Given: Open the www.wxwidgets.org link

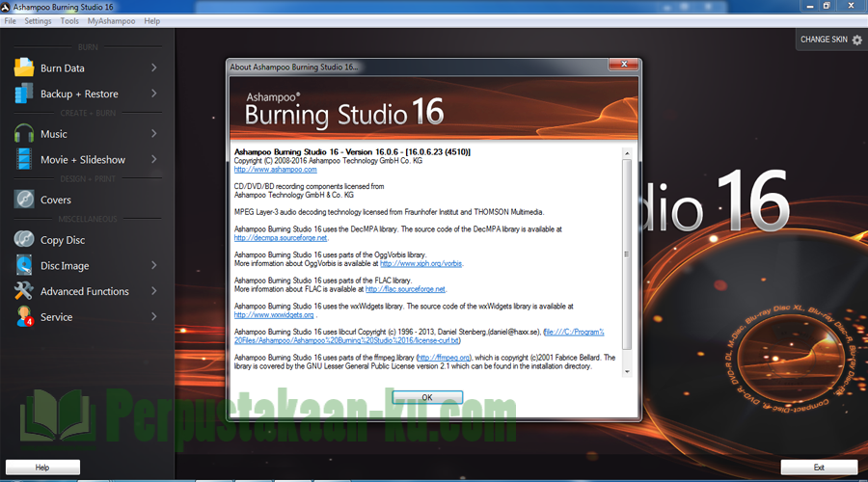Looking at the screenshot, I should coord(274,314).
